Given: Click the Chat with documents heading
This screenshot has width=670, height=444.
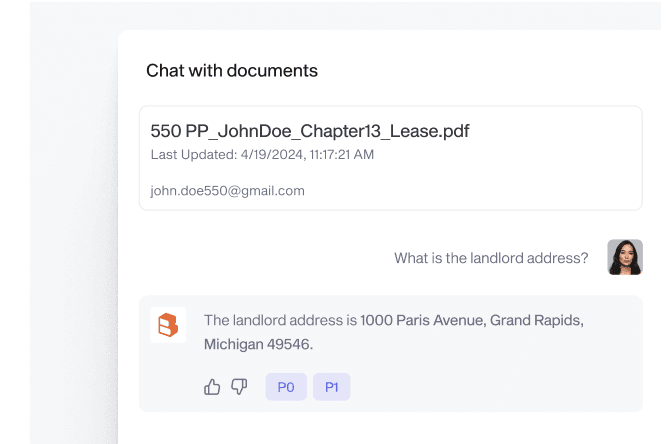Looking at the screenshot, I should (x=232, y=71).
